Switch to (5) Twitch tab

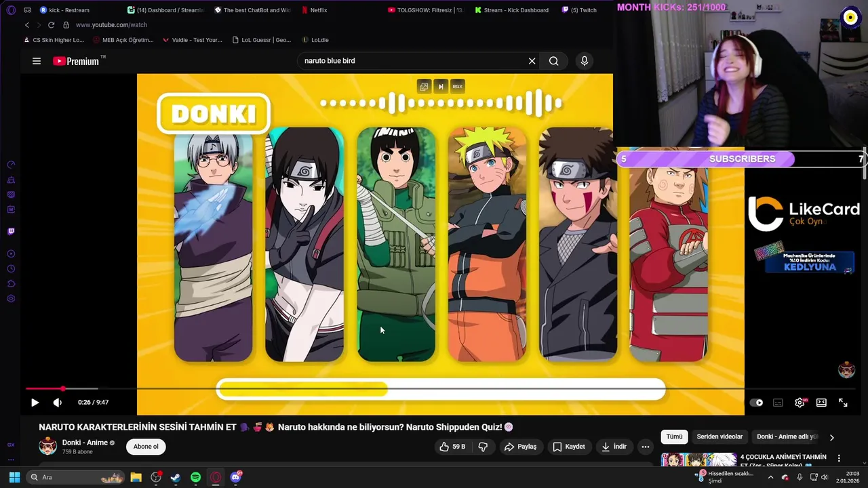(x=580, y=10)
